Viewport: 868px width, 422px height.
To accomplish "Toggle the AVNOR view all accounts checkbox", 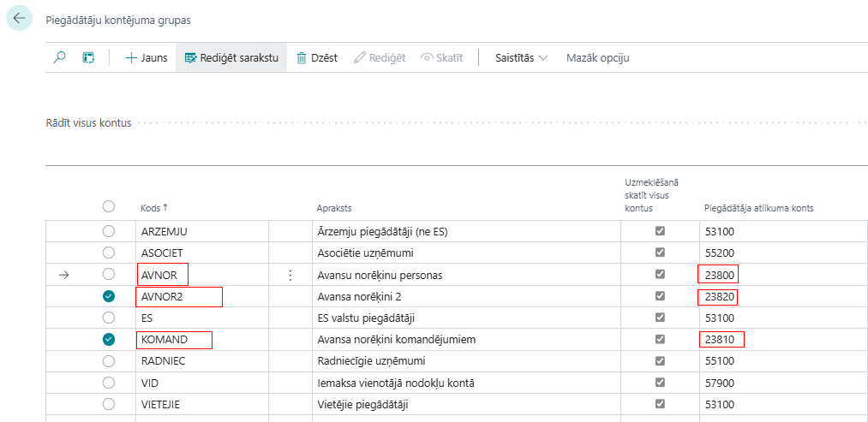I will click(x=659, y=274).
